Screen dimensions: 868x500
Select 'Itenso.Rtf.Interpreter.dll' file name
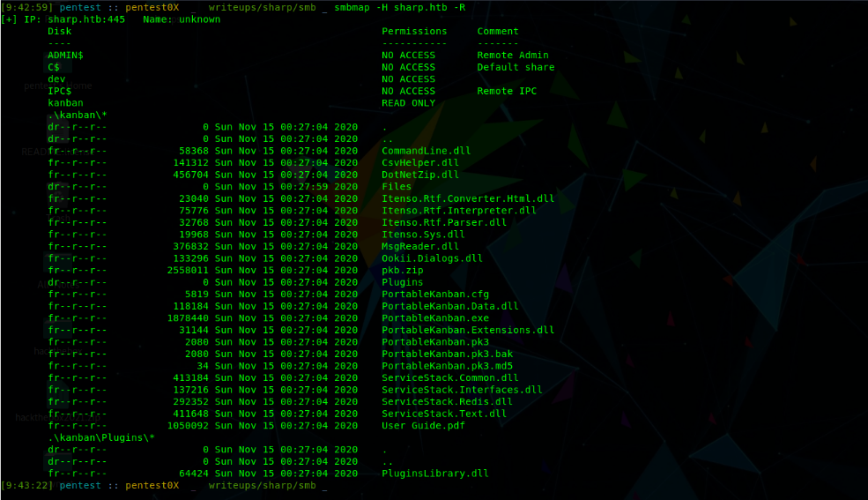tap(459, 211)
